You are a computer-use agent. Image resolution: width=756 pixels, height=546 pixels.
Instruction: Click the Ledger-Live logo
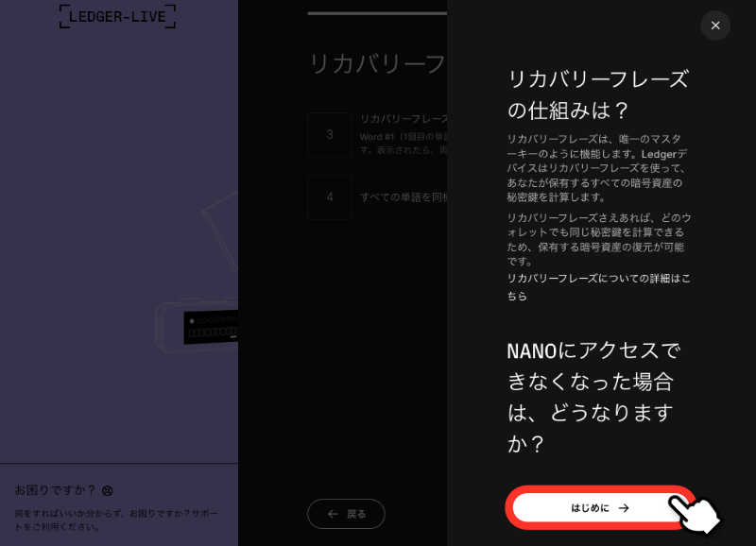[117, 17]
